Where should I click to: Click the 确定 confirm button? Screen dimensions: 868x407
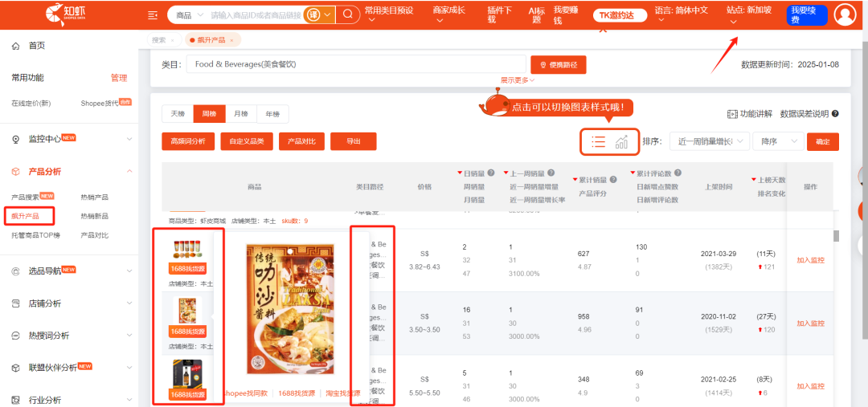coord(823,141)
